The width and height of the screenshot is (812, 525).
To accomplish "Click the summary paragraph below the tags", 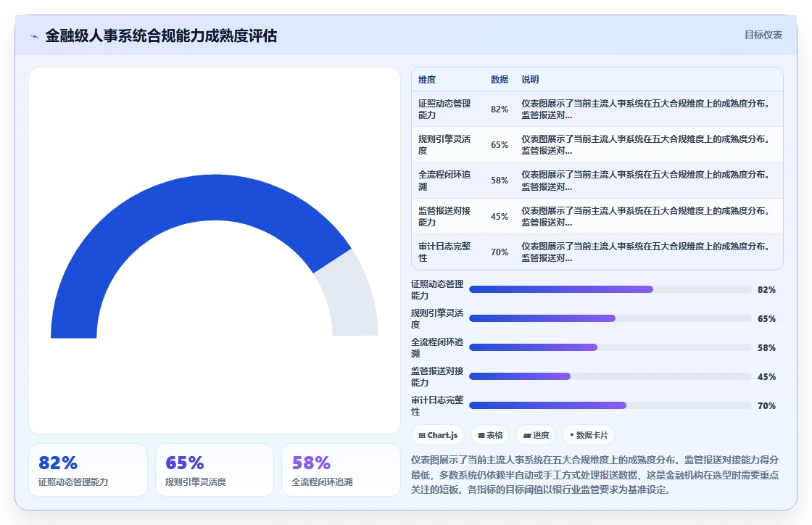I will (x=595, y=474).
